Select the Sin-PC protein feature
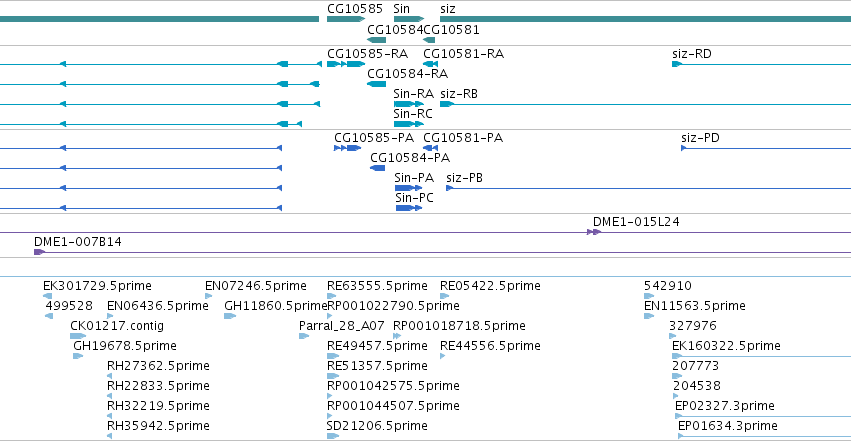The image size is (851, 441). coord(409,208)
